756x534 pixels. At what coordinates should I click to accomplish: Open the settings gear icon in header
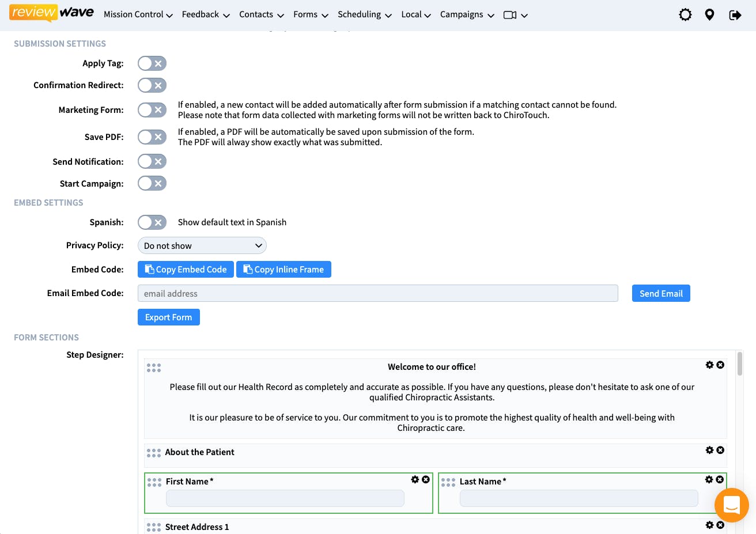tap(685, 15)
